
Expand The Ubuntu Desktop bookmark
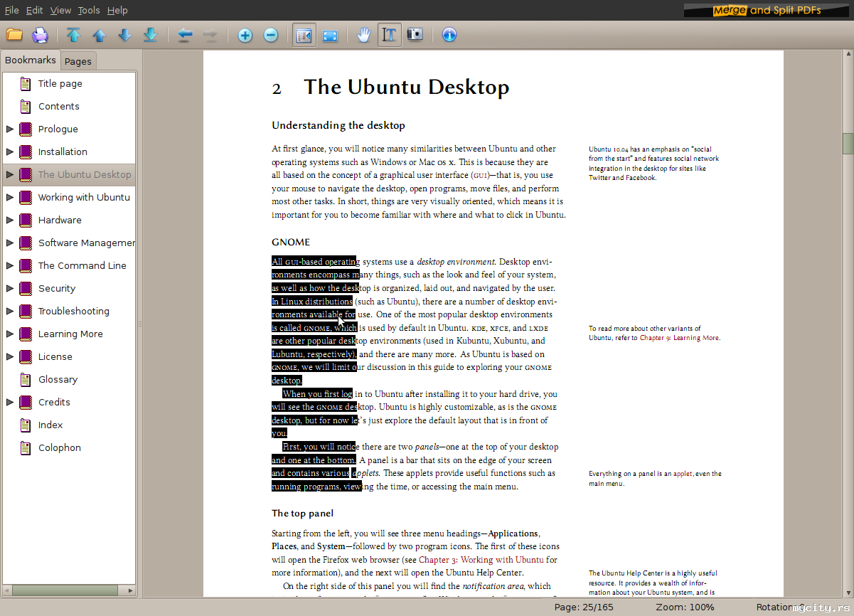(10, 174)
